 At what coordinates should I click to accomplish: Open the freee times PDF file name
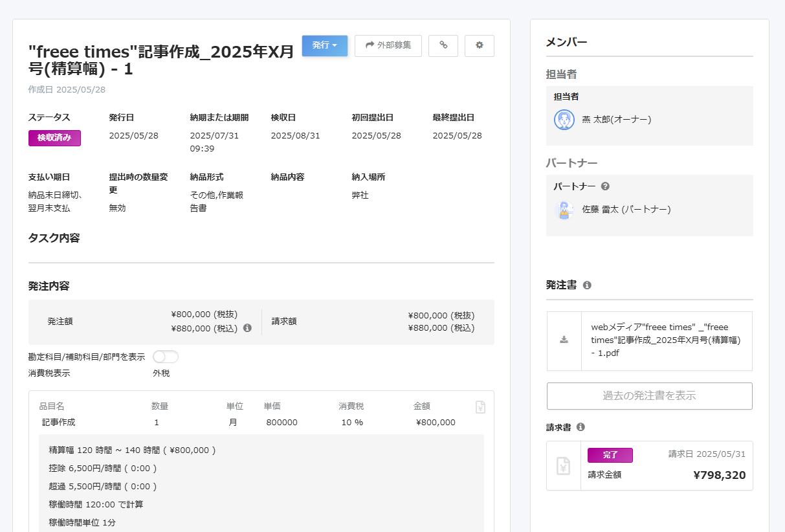pyautogui.click(x=667, y=340)
